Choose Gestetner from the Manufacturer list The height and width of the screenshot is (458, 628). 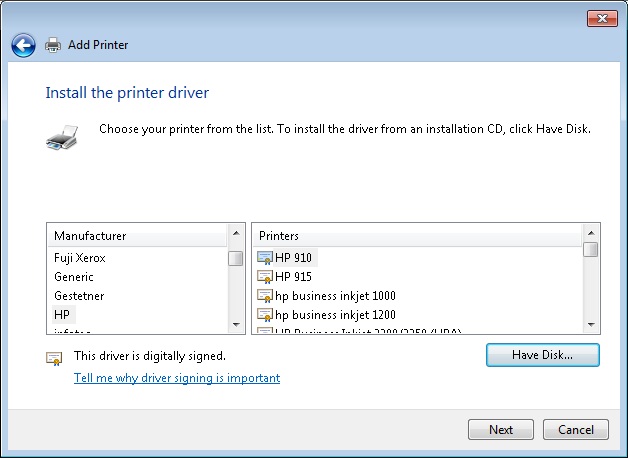pyautogui.click(x=79, y=296)
